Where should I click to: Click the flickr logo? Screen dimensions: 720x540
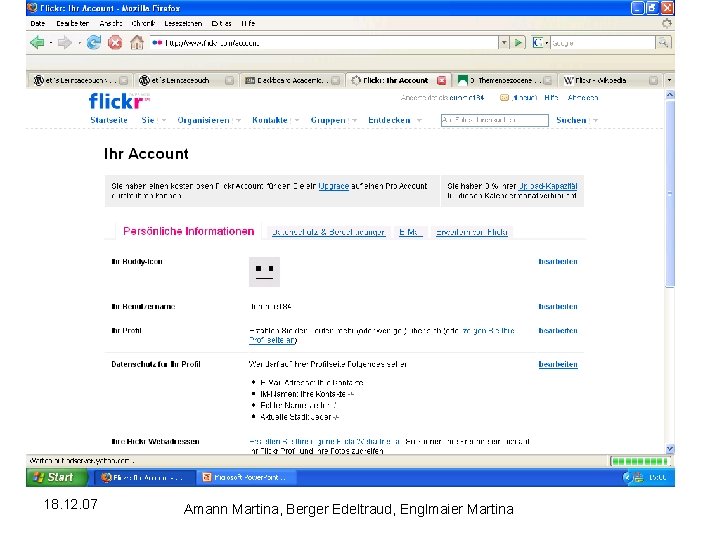(x=119, y=101)
